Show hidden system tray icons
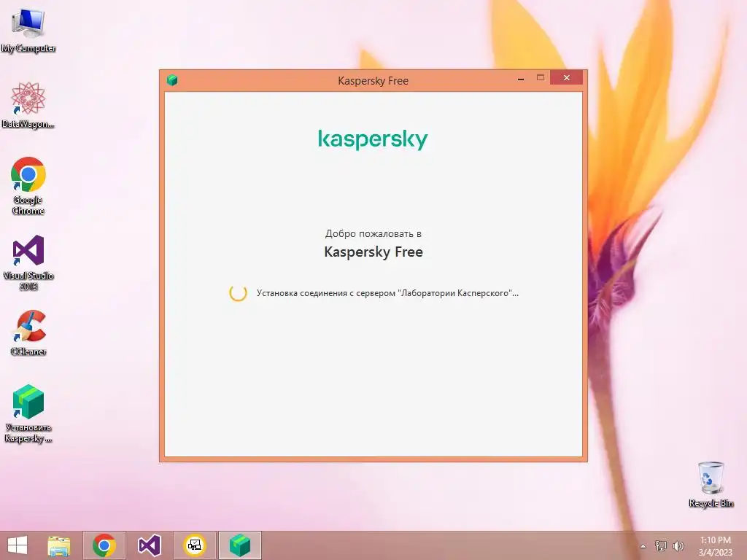Screen dimensions: 747x560 pos(643,546)
